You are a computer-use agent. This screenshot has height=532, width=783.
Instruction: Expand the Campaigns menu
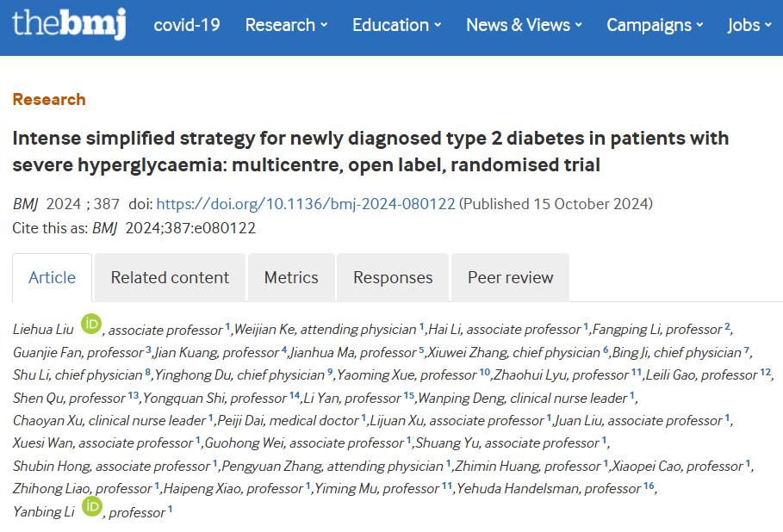[656, 25]
